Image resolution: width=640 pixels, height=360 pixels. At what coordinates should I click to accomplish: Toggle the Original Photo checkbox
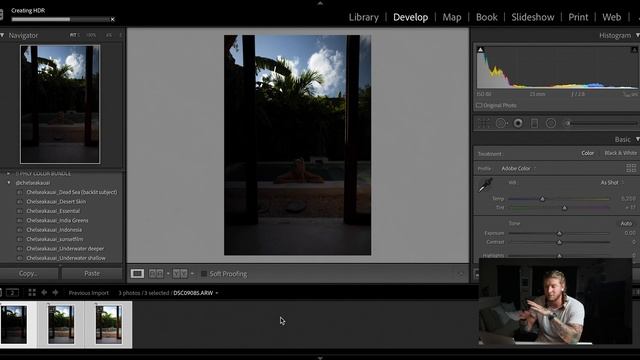pos(479,105)
